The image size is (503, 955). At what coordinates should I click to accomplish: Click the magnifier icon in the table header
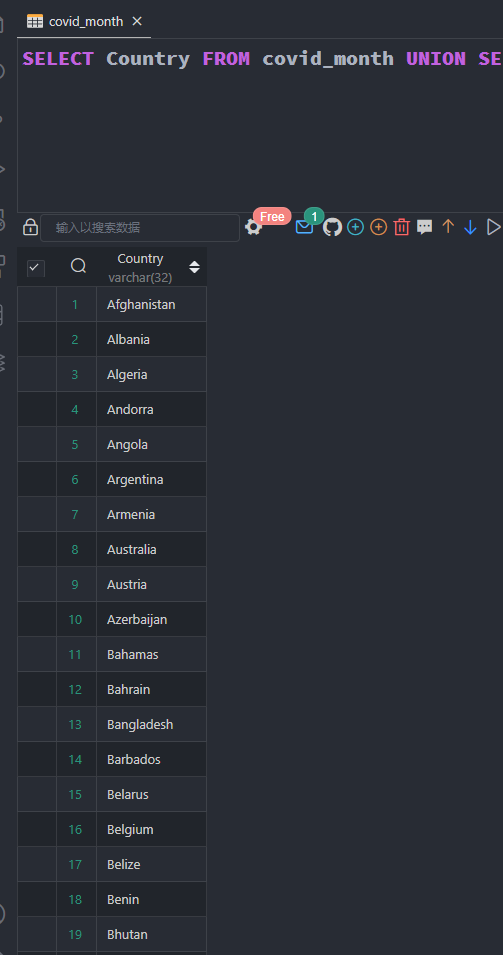click(79, 266)
